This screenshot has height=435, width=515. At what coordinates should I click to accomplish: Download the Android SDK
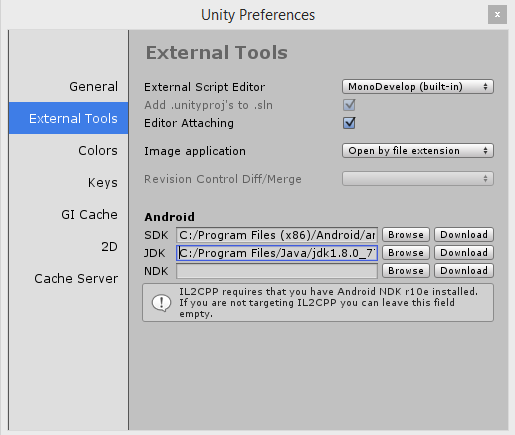(x=464, y=235)
